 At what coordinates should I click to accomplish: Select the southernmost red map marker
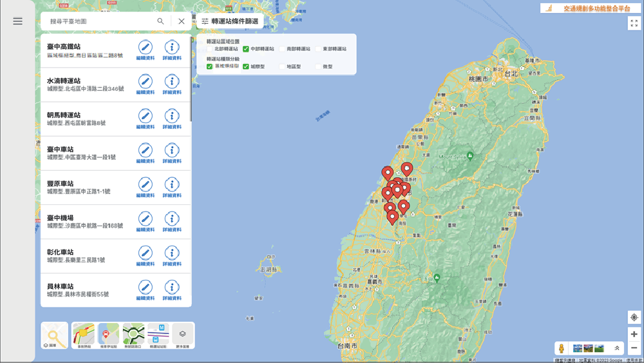click(392, 217)
